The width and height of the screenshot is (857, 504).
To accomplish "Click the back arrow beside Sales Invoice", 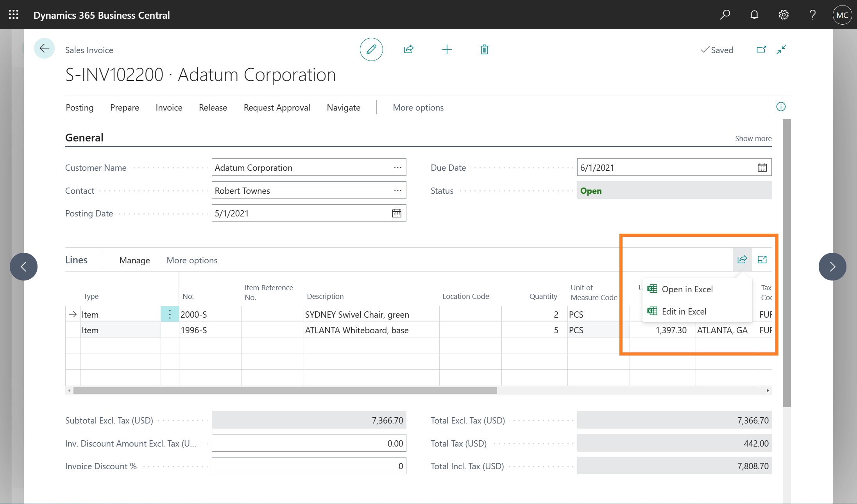I will coord(44,48).
